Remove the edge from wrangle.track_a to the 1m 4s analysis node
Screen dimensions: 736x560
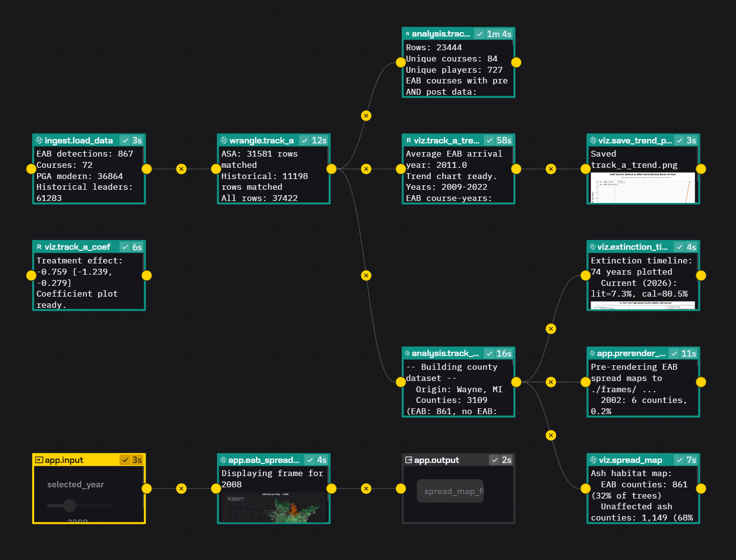[366, 116]
